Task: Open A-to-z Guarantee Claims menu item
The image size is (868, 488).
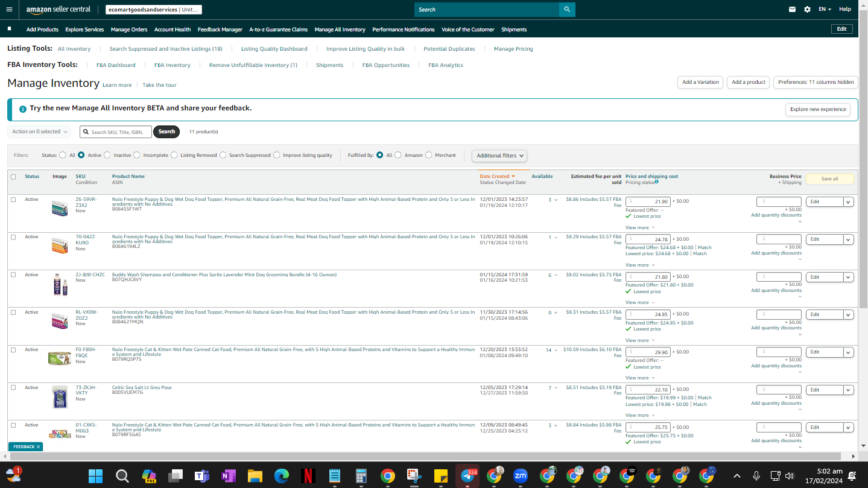Action: pos(278,30)
